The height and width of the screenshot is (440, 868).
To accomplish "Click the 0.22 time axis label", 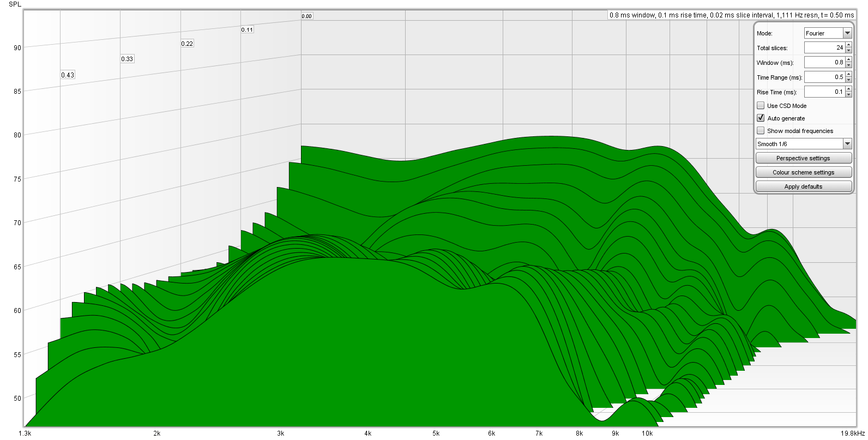I will tap(187, 44).
